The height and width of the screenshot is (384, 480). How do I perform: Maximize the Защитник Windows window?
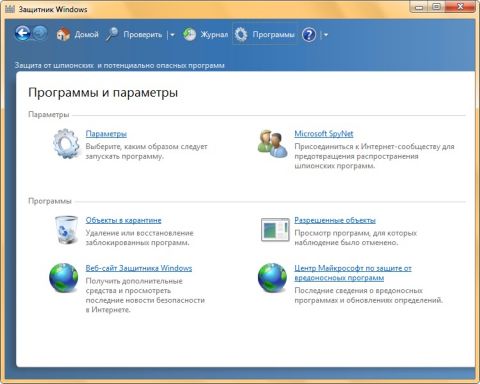[x=437, y=7]
